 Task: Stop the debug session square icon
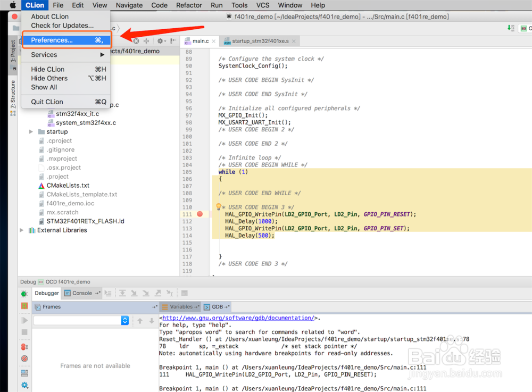tap(24, 332)
